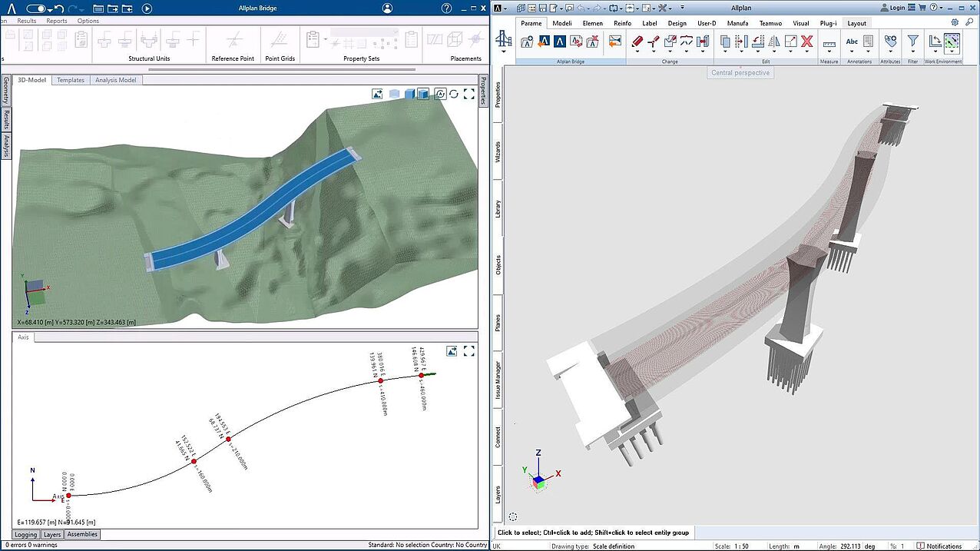This screenshot has height=551, width=980.
Task: Click the Play button in Allplan Bridge title bar
Action: (147, 8)
